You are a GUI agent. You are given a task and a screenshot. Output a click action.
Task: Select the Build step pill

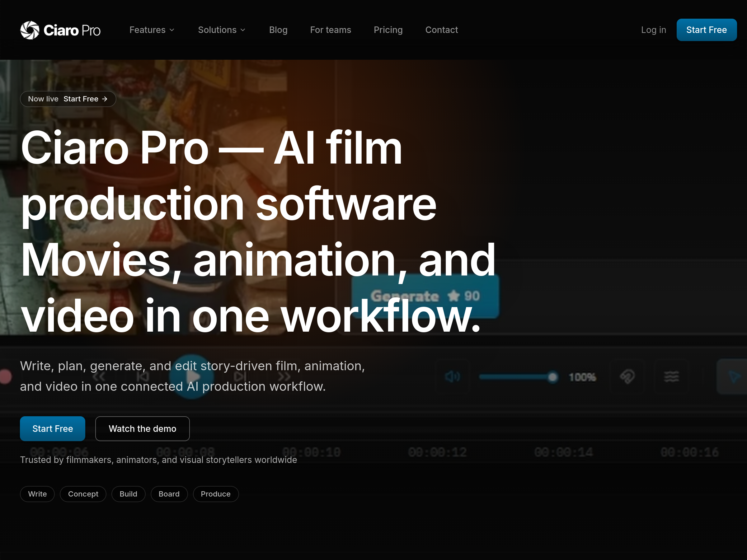click(128, 494)
